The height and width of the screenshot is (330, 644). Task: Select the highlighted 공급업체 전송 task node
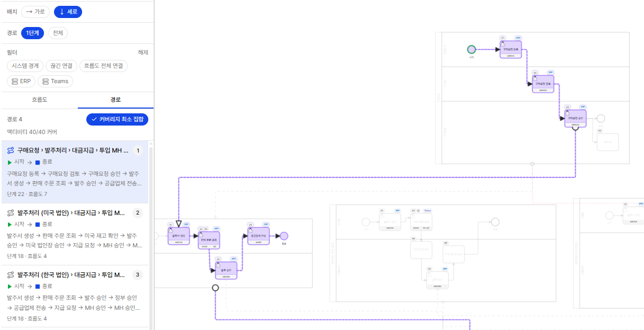click(258, 236)
